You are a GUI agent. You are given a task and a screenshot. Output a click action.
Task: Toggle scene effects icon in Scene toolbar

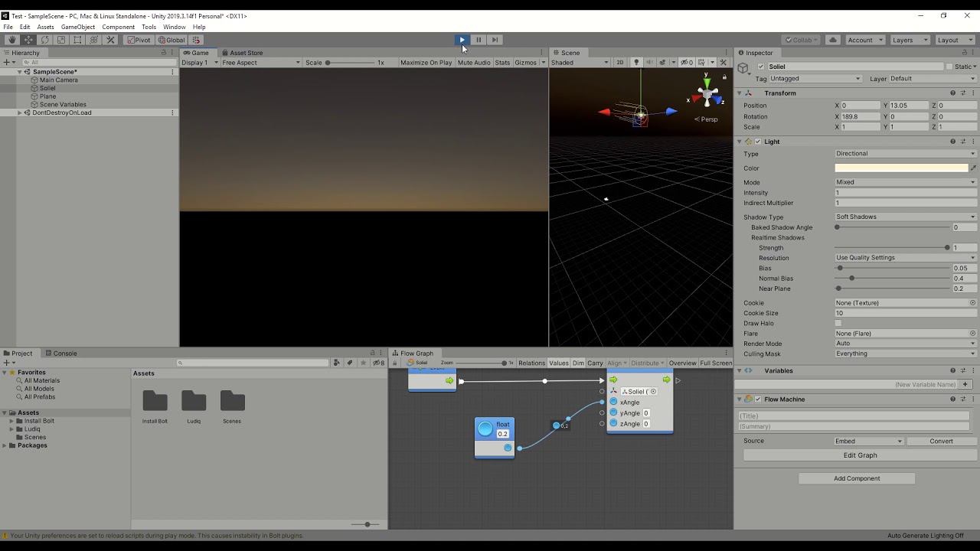tap(663, 63)
